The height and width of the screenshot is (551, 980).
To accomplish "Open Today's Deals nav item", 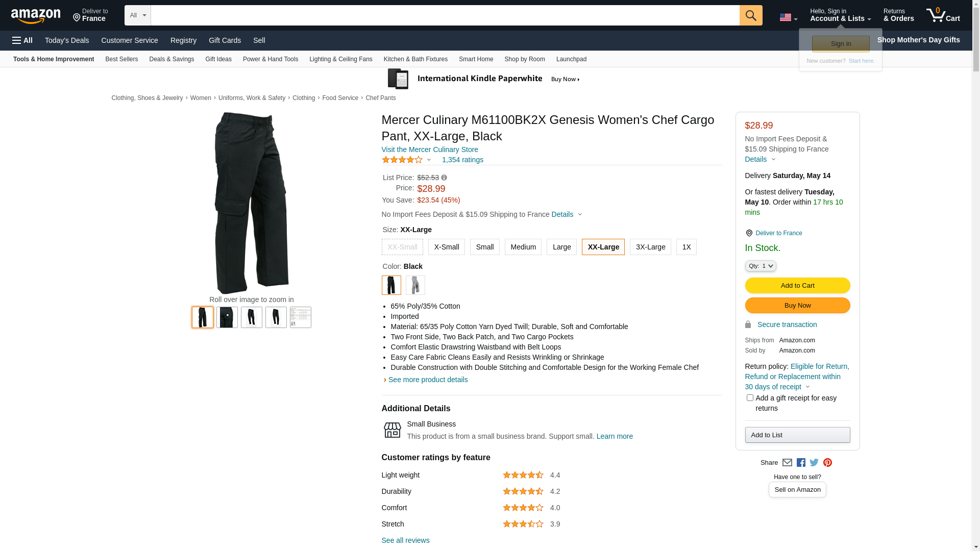I will (67, 40).
